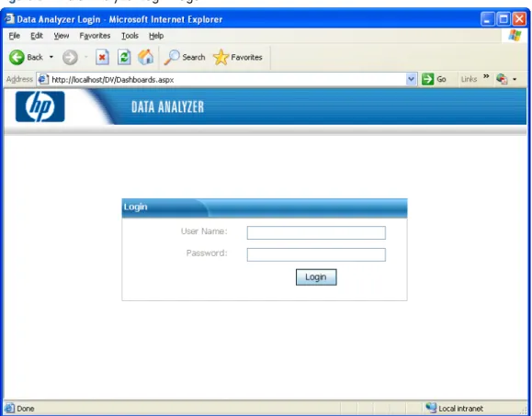Stop page loading with red X icon

(102, 57)
